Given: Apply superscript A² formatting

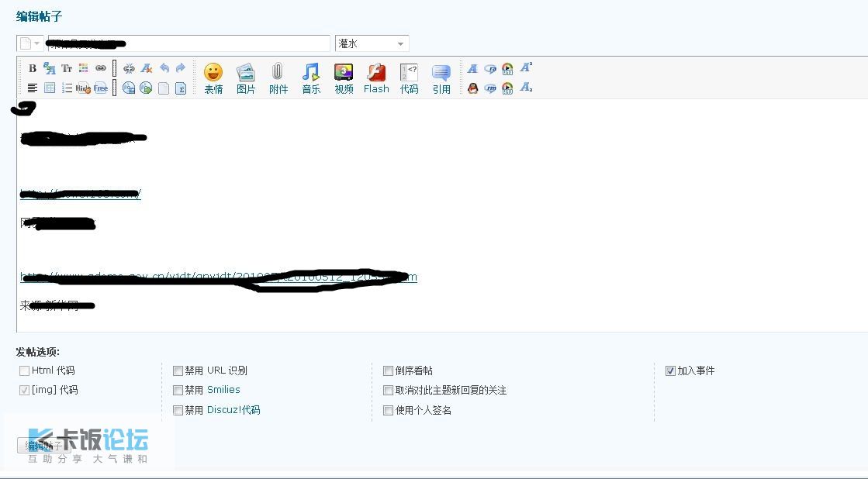Looking at the screenshot, I should [526, 67].
